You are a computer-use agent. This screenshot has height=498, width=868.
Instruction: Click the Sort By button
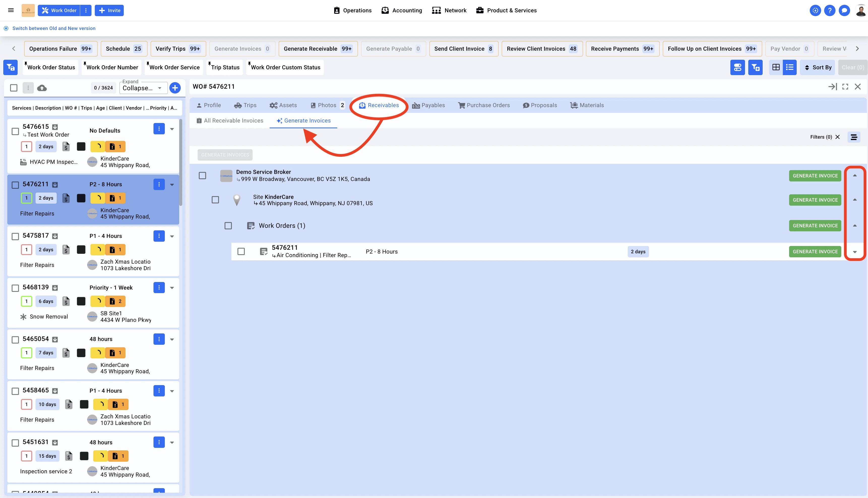817,67
